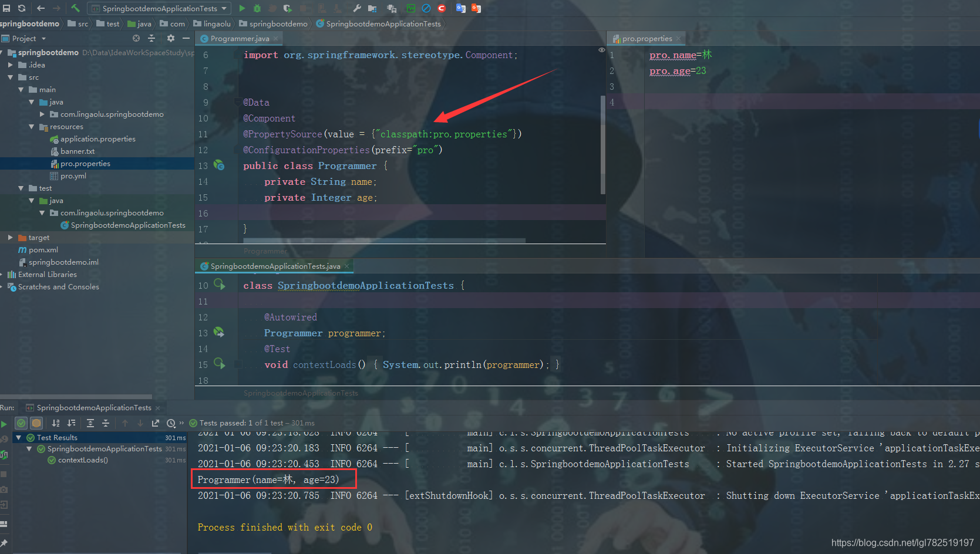Select the SpringbootdemoApplicationTests.java editor tab
This screenshot has height=554, width=980.
point(275,266)
